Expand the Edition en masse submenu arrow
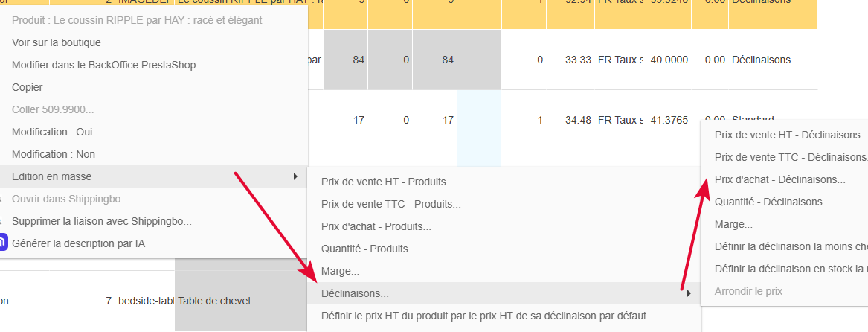 point(295,177)
